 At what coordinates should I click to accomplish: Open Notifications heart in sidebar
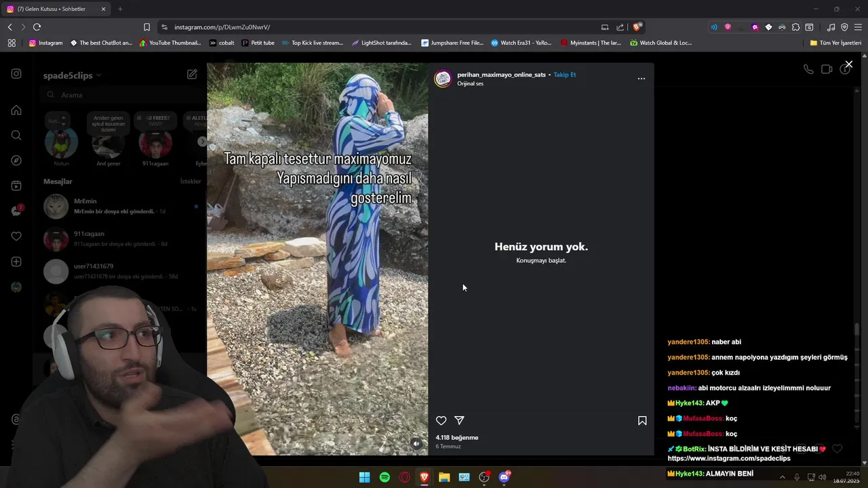click(x=16, y=236)
